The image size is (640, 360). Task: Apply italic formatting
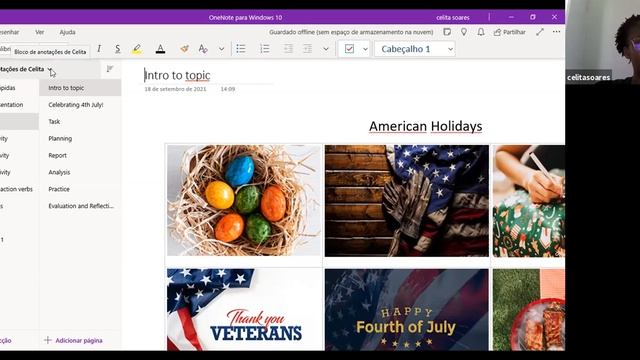tap(99, 49)
